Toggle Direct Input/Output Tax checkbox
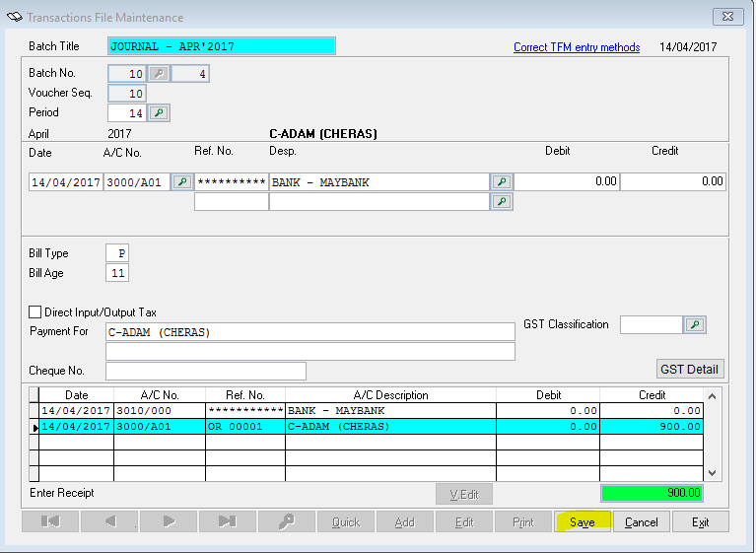756x553 pixels. [x=34, y=311]
